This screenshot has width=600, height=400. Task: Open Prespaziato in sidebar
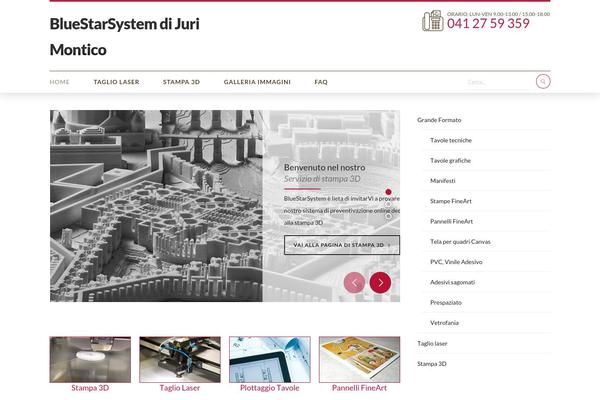click(x=446, y=302)
